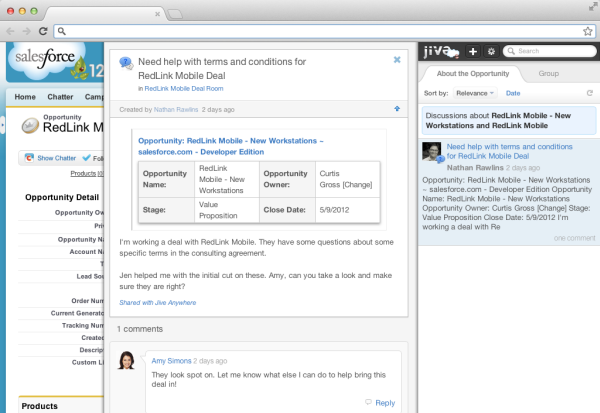Switch to the Group tab
600x413 pixels.
point(548,74)
